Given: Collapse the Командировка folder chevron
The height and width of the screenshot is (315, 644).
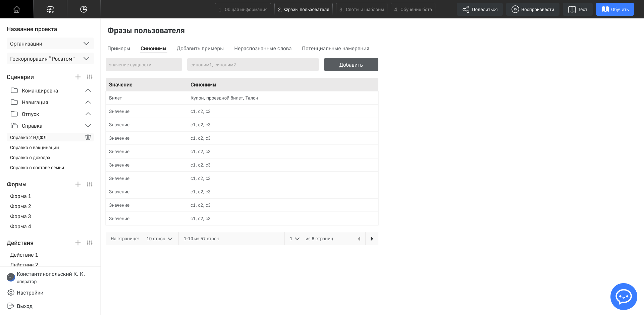Looking at the screenshot, I should (x=88, y=90).
